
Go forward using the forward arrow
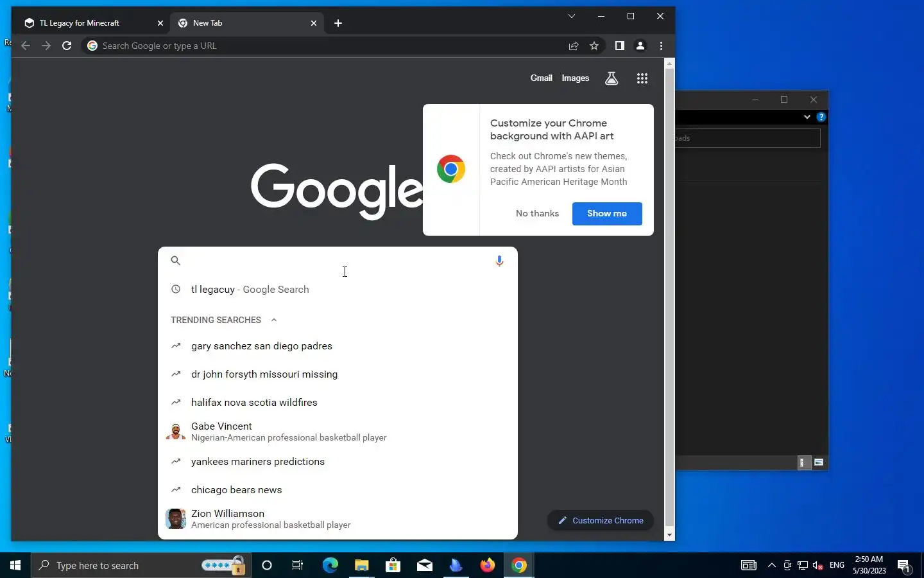(x=46, y=46)
